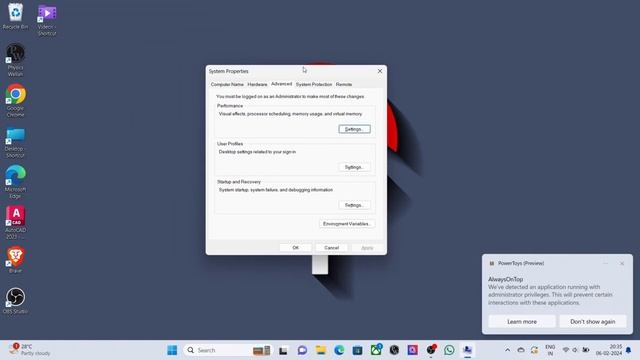This screenshot has height=360, width=640.
Task: Open the Chat app in taskbar
Action: pos(302,350)
